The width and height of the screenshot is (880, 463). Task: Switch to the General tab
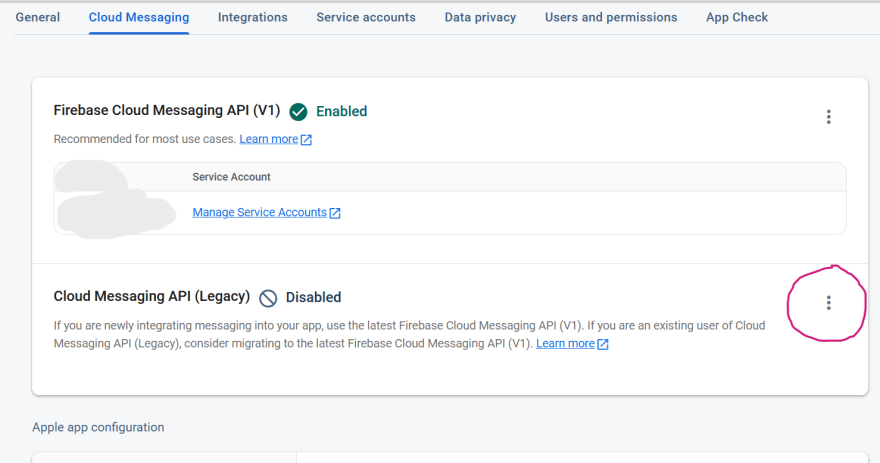(38, 17)
